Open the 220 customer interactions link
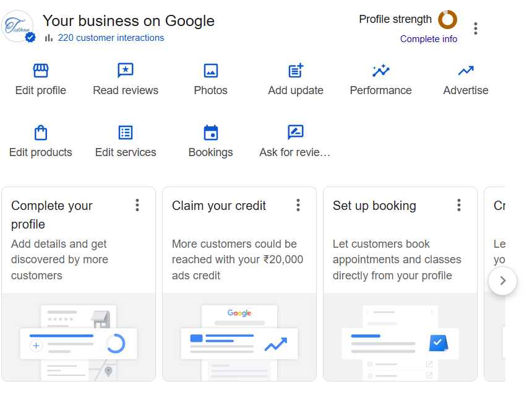 [x=111, y=38]
